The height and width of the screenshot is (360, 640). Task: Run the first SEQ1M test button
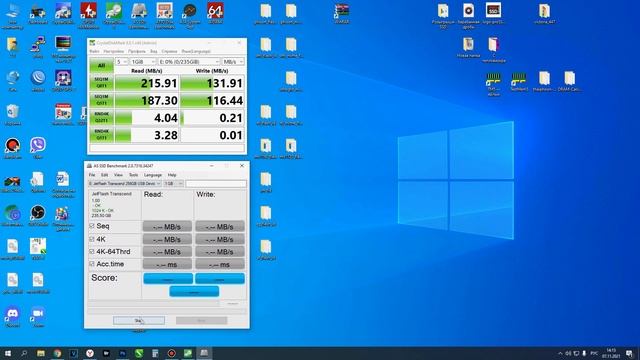pyautogui.click(x=101, y=83)
